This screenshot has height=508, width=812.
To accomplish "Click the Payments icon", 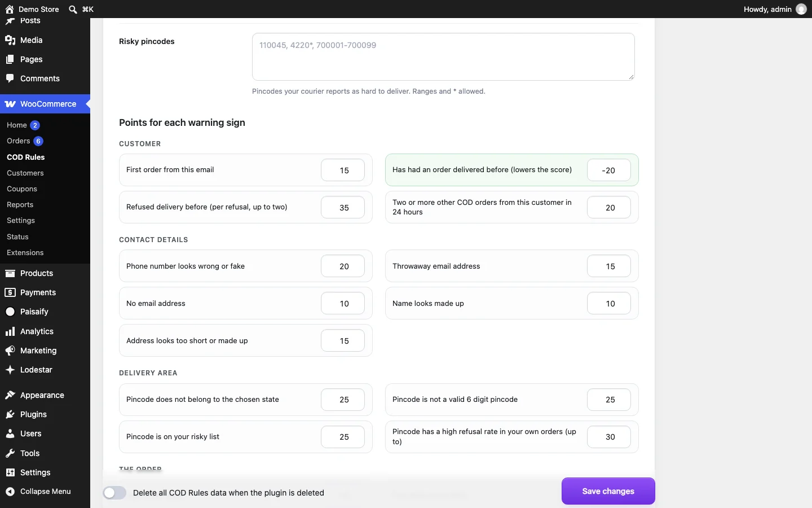I will (10, 292).
